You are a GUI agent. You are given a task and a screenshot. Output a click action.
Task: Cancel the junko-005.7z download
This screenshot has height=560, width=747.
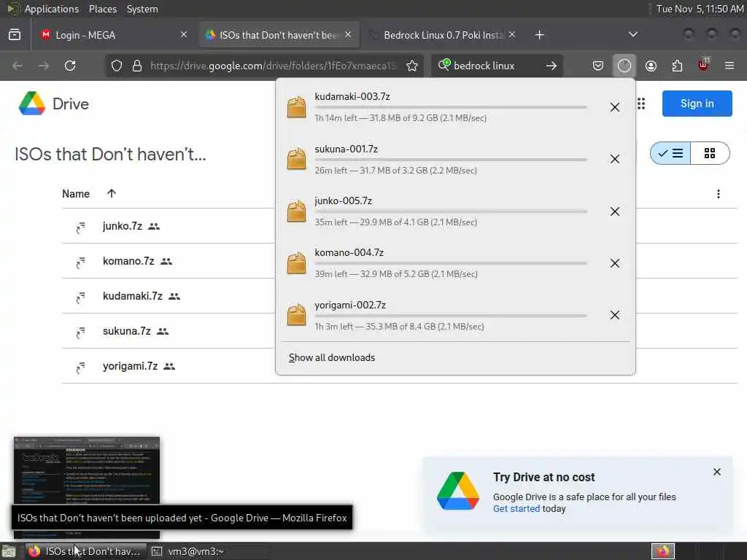614,211
